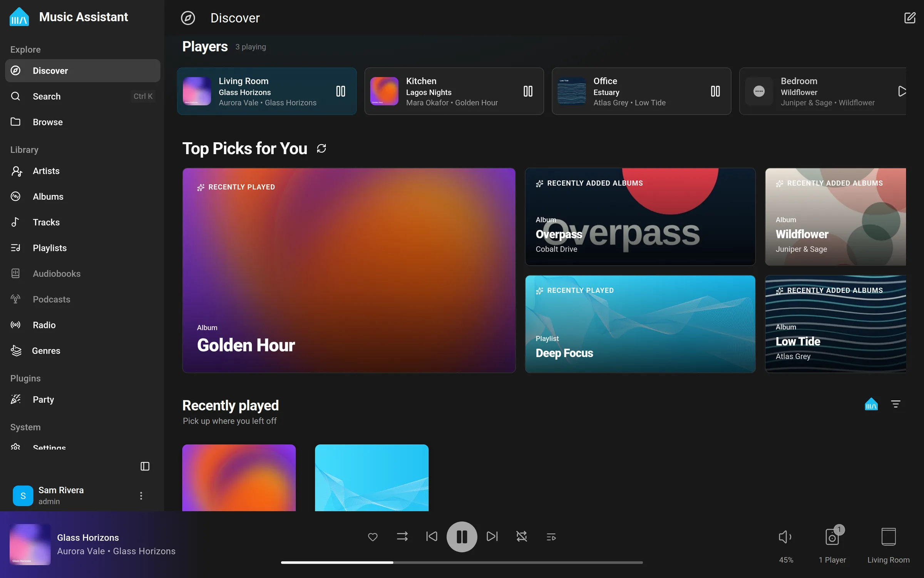Screen dimensions: 924x578
Task: Click the Audiobooks sidebar icon
Action: (15, 274)
